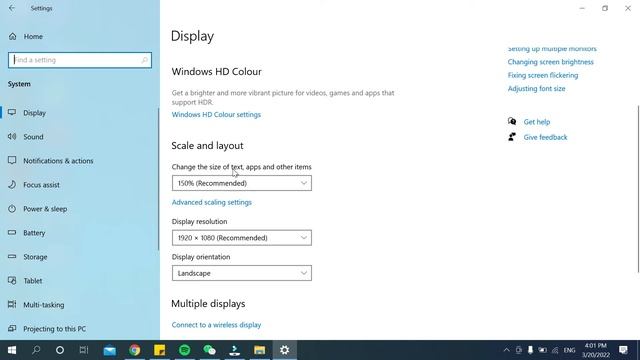Open Notifications & actions page
Image resolution: width=640 pixels, height=360 pixels.
pyautogui.click(x=58, y=161)
